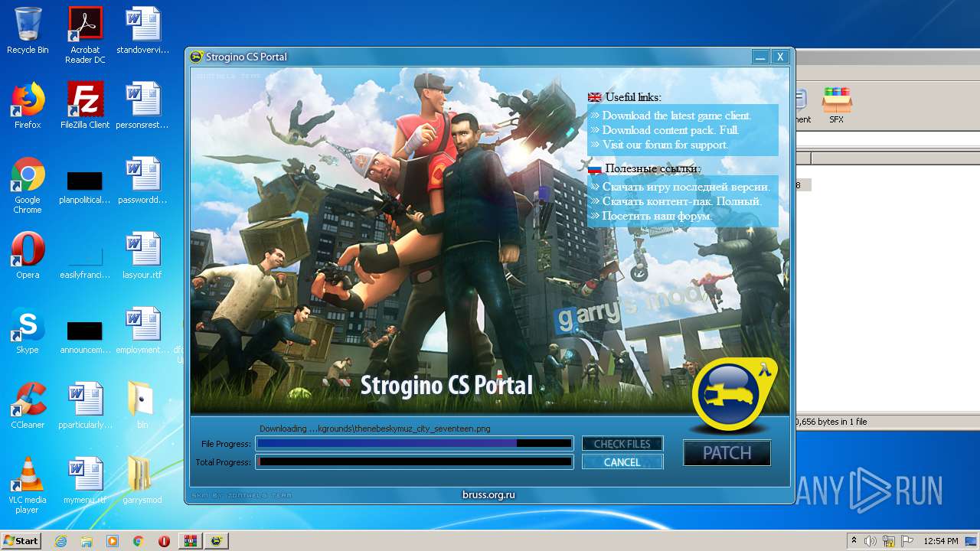Open 'Download the latest game client' link

(x=677, y=116)
